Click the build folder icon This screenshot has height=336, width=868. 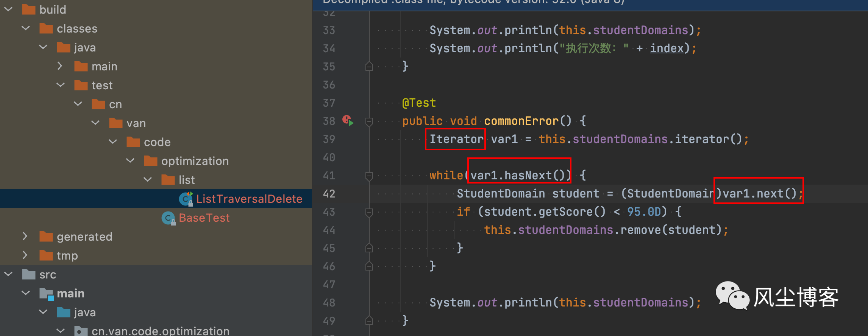29,9
